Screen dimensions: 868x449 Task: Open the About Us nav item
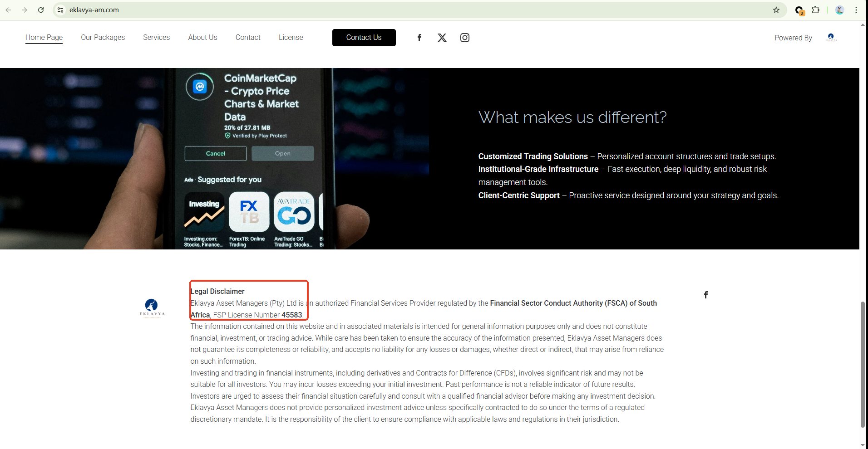pos(203,38)
